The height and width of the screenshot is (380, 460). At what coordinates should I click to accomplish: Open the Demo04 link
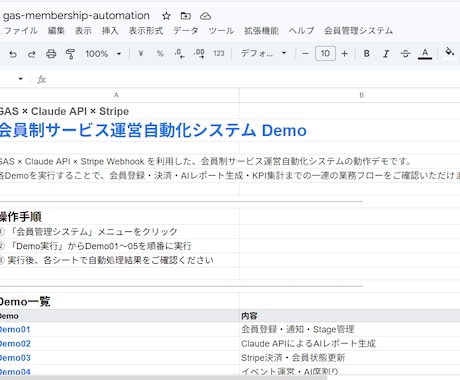(x=15, y=372)
